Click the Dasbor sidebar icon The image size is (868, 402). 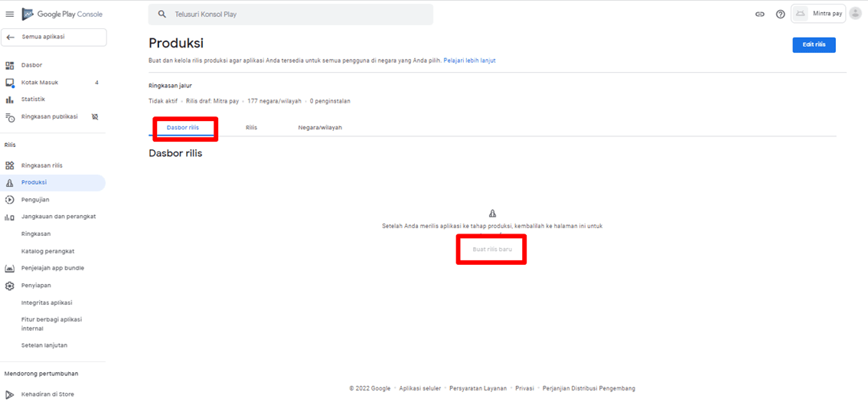pos(10,66)
